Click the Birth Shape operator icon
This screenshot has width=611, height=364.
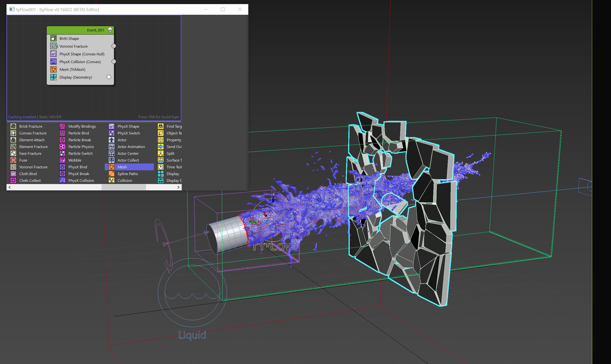click(53, 38)
